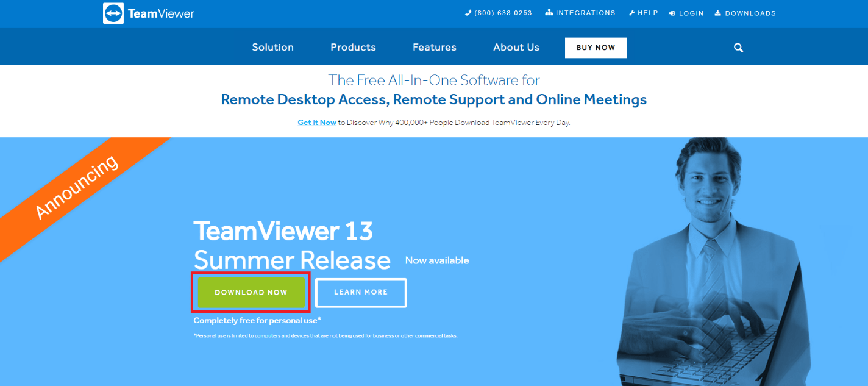Open the Features menu
The image size is (868, 386).
click(435, 48)
